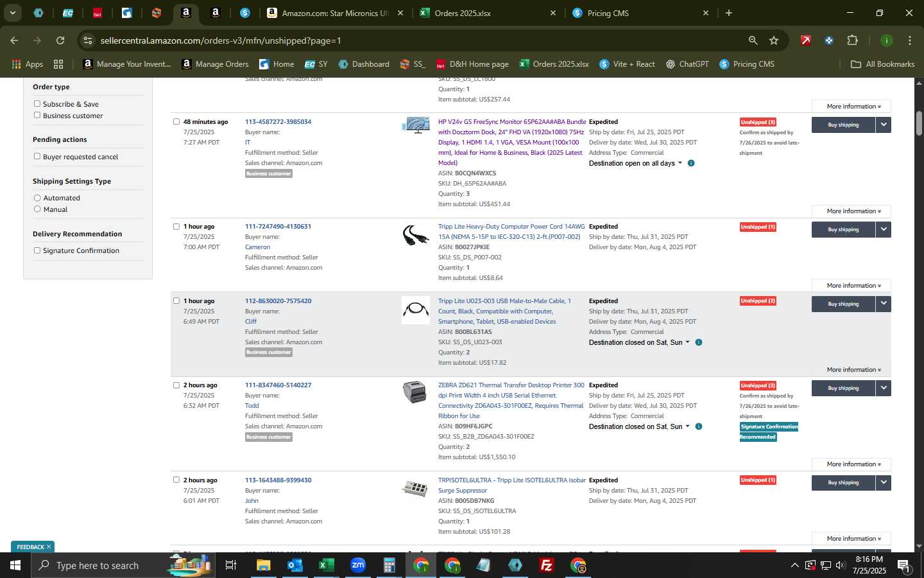
Task: Open Destination closed on Sat, Sun dropdown for Cliff
Action: 639,342
